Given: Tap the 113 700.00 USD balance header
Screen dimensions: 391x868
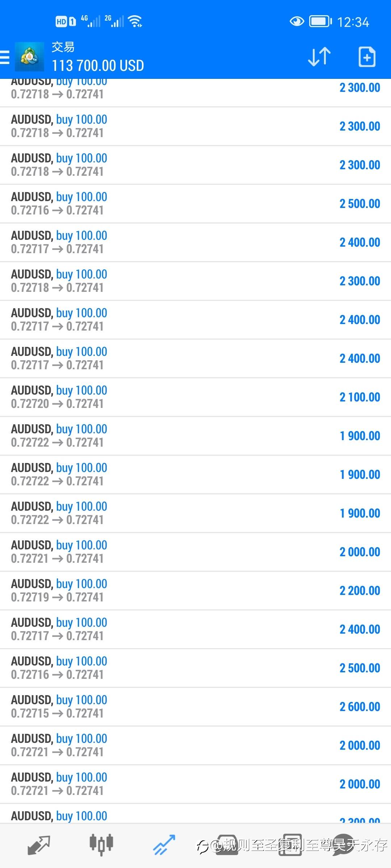Looking at the screenshot, I should (x=98, y=66).
